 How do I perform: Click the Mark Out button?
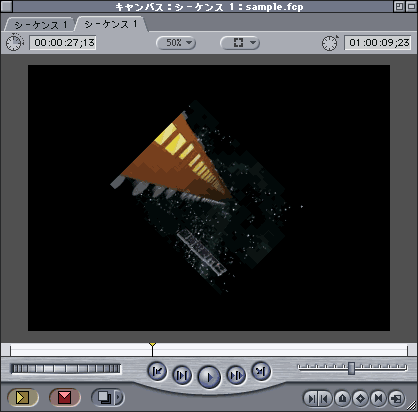tap(325, 398)
